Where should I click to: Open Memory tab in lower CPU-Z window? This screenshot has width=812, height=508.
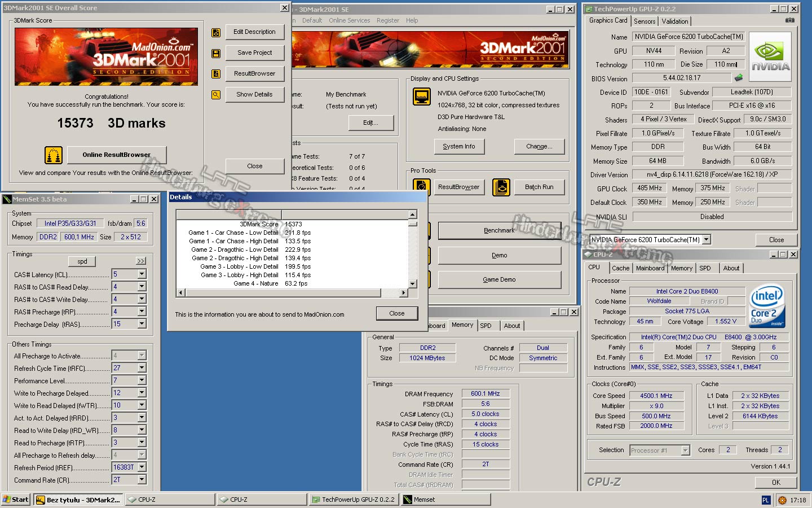(x=462, y=325)
